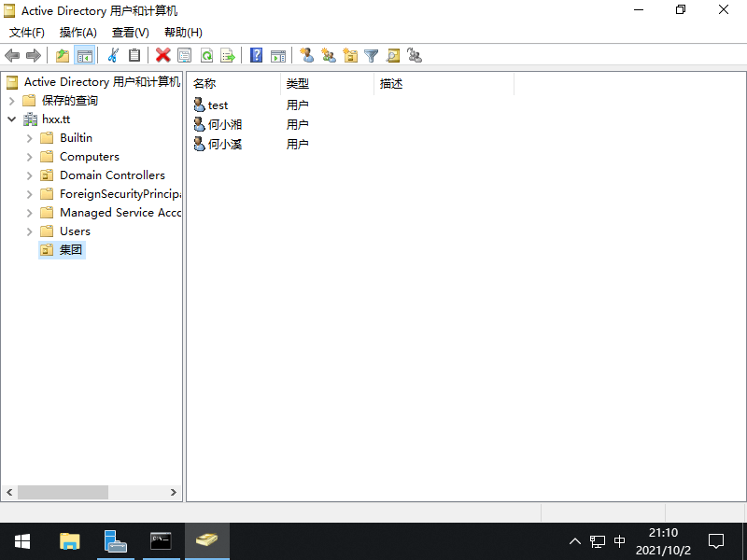
Task: Toggle show/hide console tree icon
Action: coord(85,56)
